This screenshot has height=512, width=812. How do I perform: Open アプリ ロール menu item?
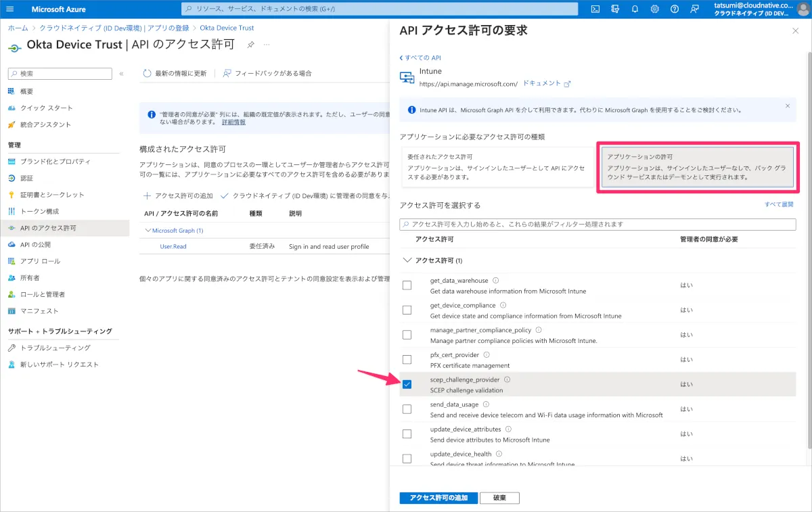(x=40, y=261)
